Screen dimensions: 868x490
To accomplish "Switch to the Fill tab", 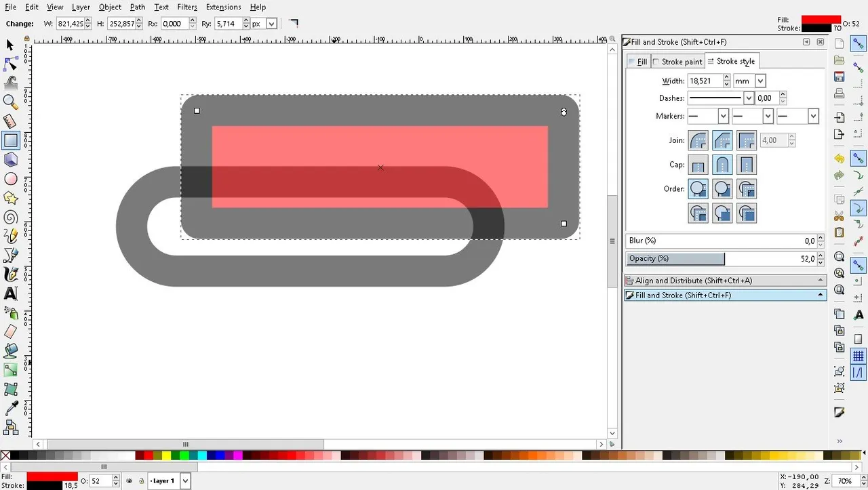I will click(x=638, y=62).
